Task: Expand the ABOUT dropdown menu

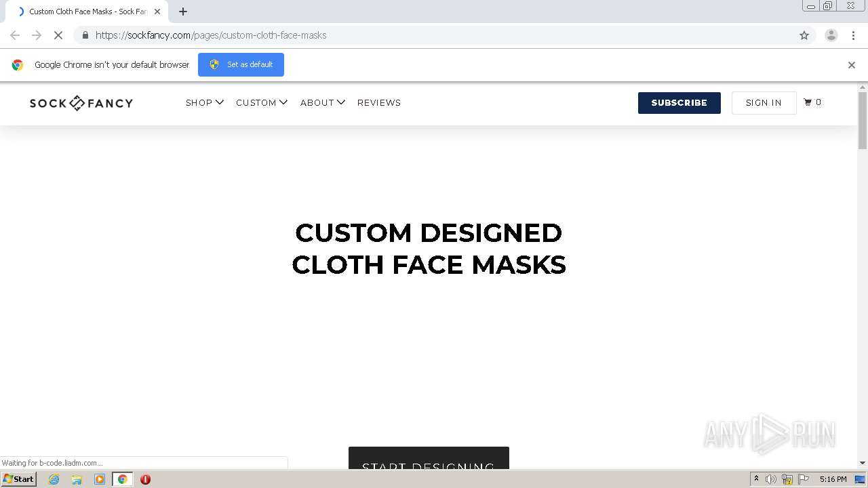Action: [323, 103]
